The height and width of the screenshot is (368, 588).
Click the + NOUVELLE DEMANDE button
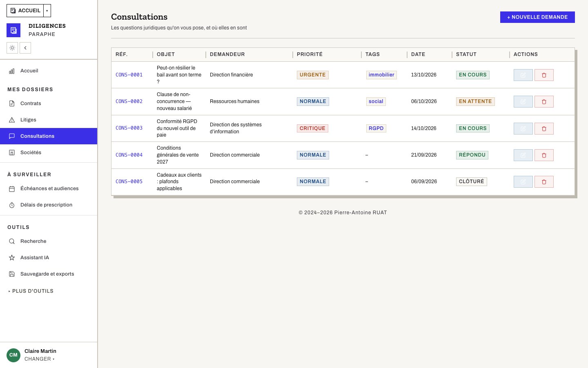(x=537, y=17)
